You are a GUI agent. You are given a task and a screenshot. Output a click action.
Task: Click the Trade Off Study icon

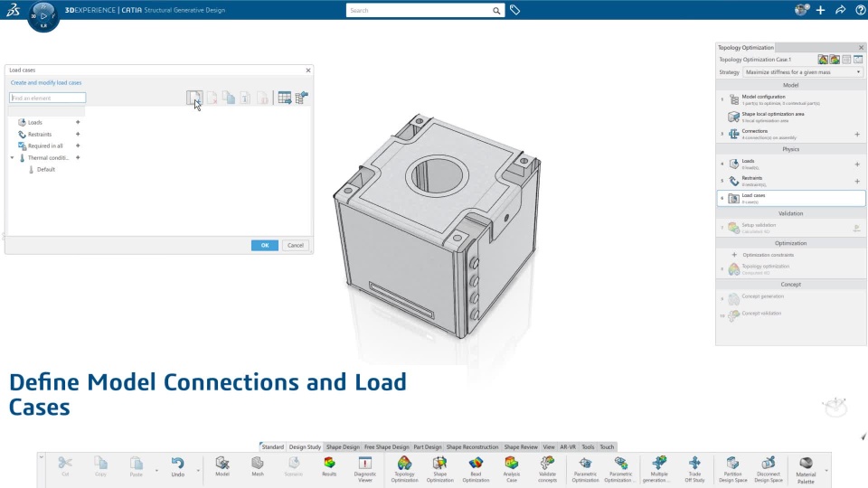click(694, 469)
